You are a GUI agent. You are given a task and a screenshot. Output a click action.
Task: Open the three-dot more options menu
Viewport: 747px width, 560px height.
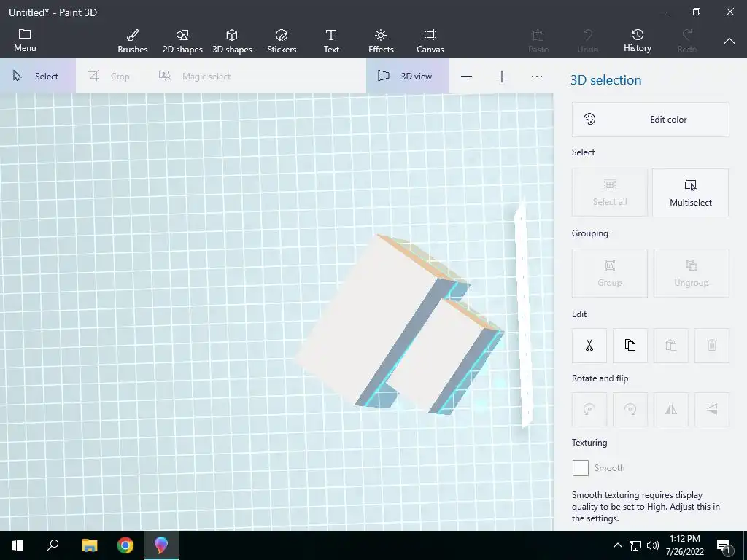[x=537, y=77]
